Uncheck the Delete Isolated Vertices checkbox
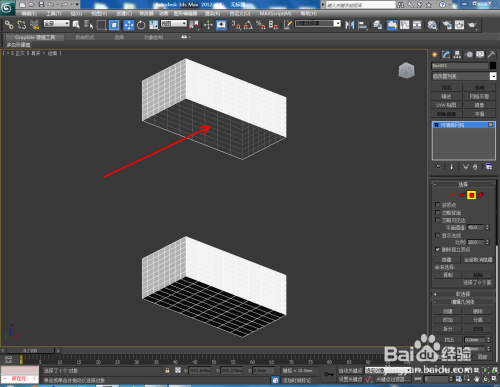 (438, 249)
